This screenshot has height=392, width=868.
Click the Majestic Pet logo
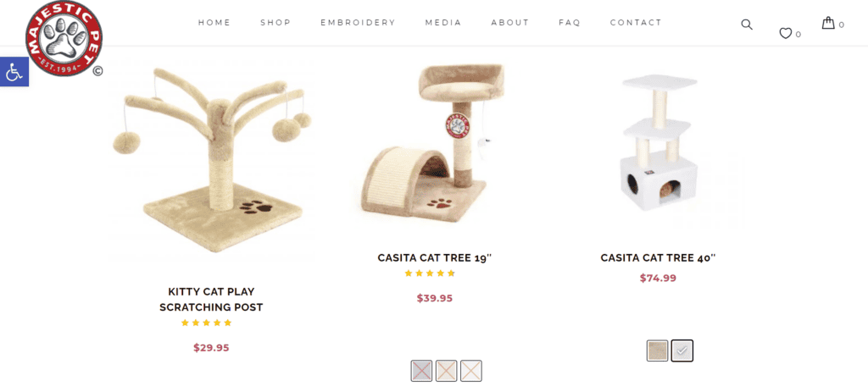pyautogui.click(x=64, y=38)
